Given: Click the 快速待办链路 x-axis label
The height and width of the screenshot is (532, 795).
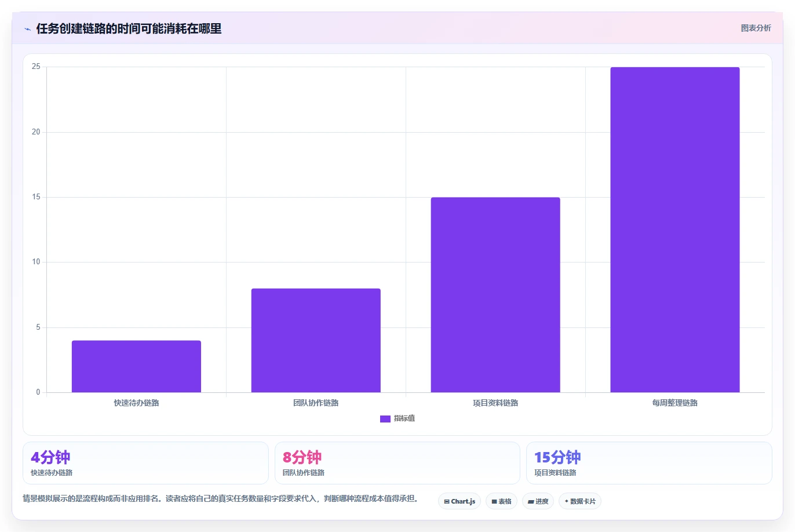Looking at the screenshot, I should click(136, 403).
